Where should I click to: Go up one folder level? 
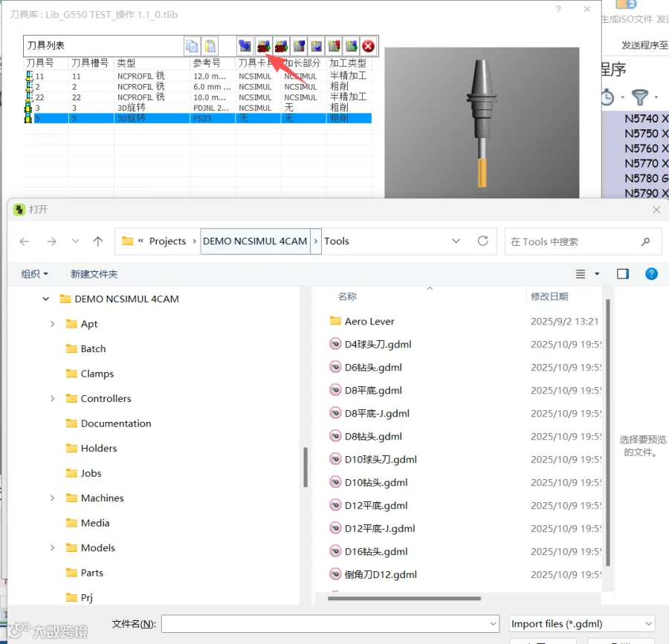coord(97,241)
